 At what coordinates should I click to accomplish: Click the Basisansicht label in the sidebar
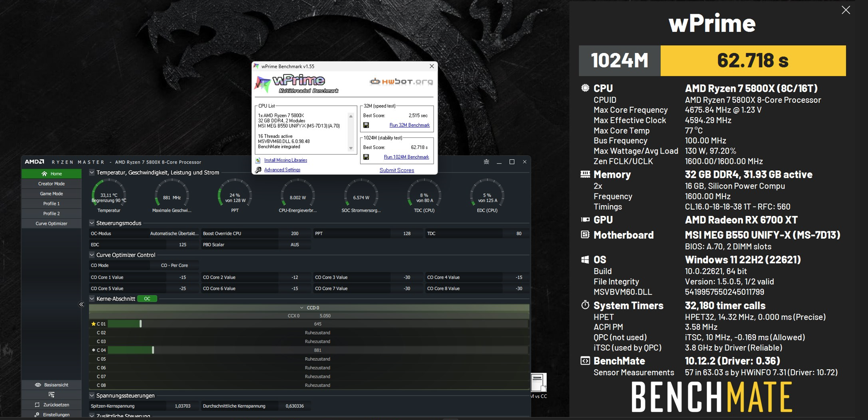56,385
